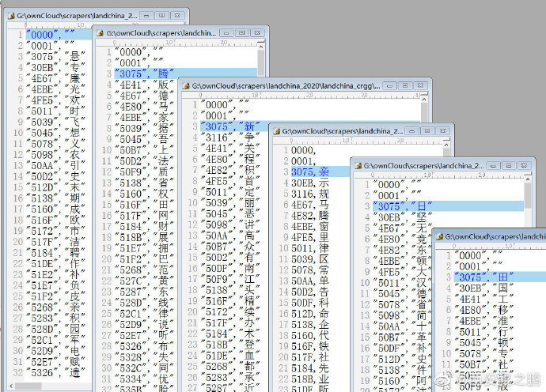The width and height of the screenshot is (546, 392).
Task: Click line number 32 in rearmost window
Action: coord(17,372)
